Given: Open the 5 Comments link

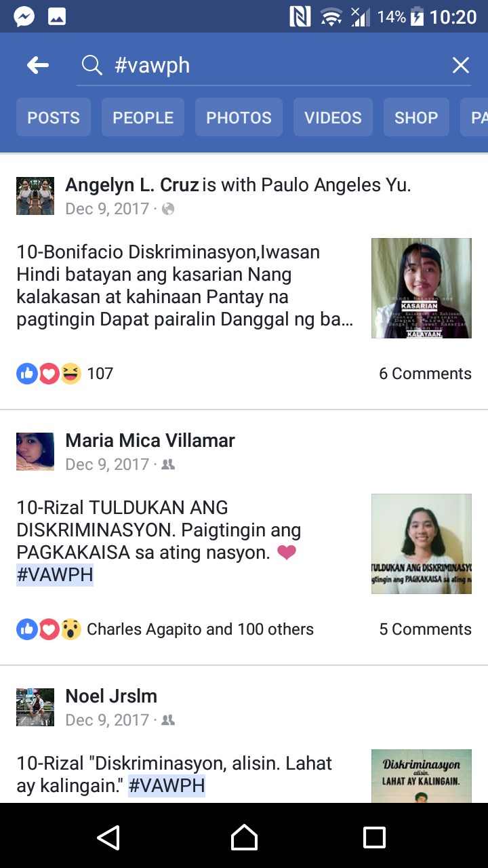Looking at the screenshot, I should (x=425, y=629).
